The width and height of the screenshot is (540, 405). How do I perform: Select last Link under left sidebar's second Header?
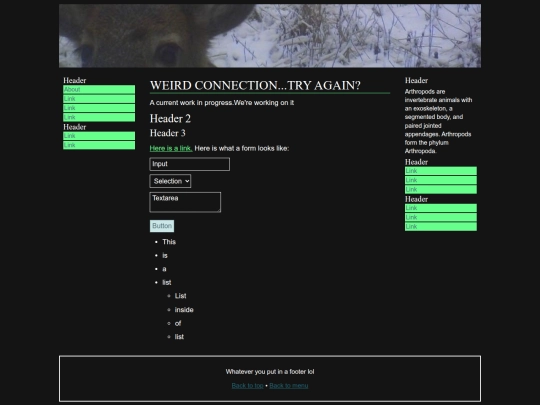pos(99,145)
